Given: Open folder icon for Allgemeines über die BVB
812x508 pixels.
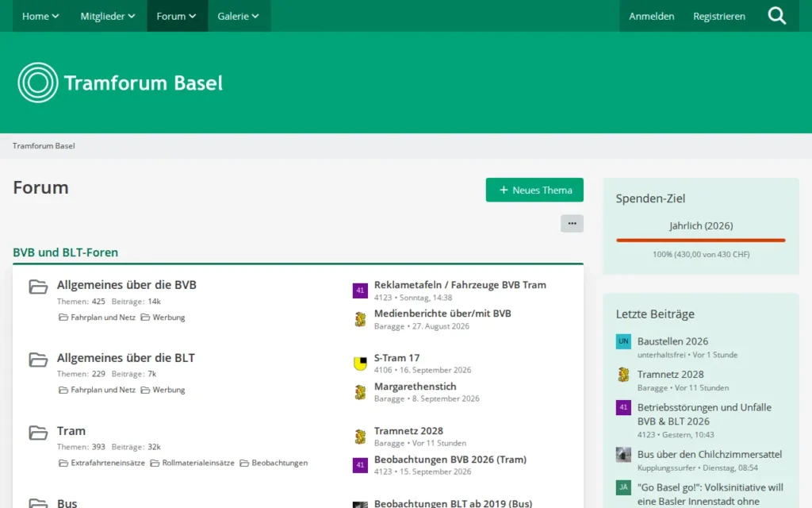Looking at the screenshot, I should click(x=38, y=287).
